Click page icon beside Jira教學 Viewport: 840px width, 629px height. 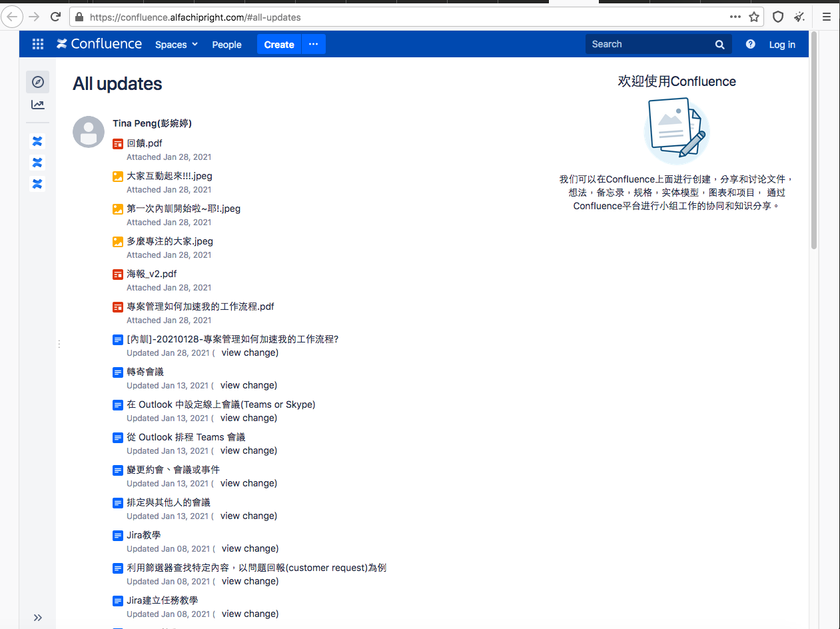118,535
